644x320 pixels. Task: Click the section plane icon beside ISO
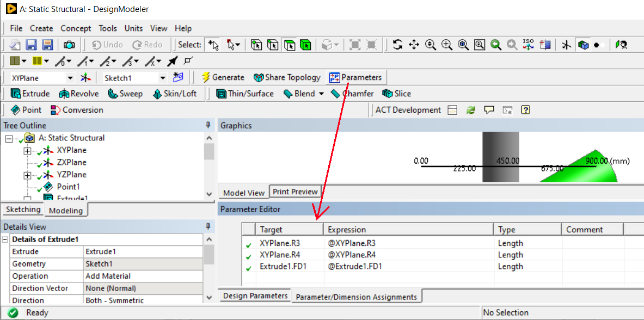(x=545, y=45)
